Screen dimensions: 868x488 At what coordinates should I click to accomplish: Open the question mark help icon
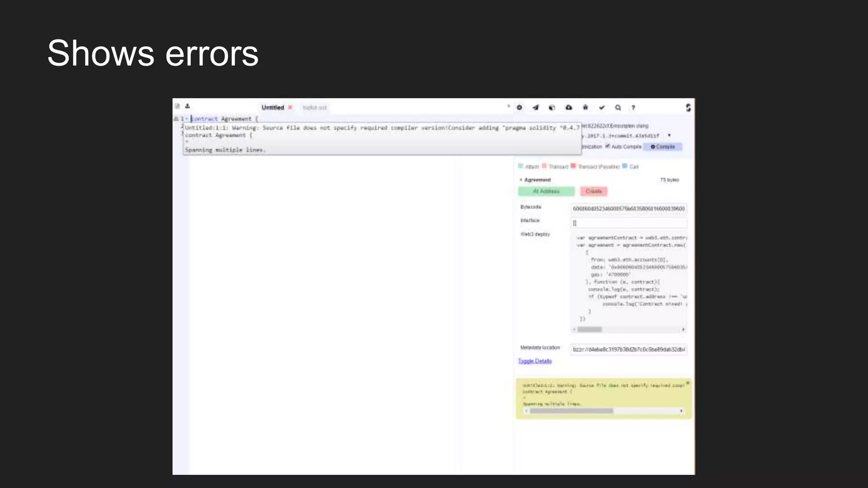633,108
